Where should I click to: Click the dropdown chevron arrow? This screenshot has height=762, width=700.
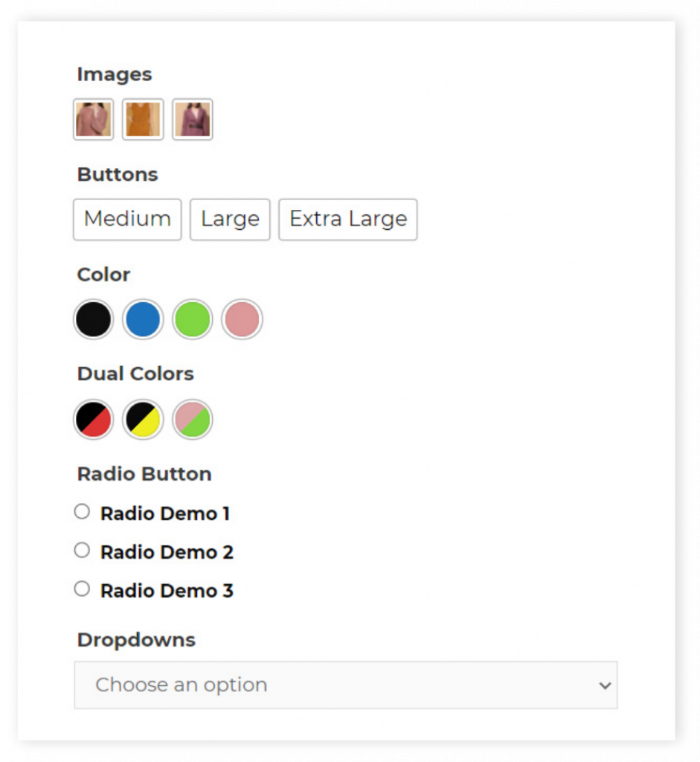click(605, 685)
